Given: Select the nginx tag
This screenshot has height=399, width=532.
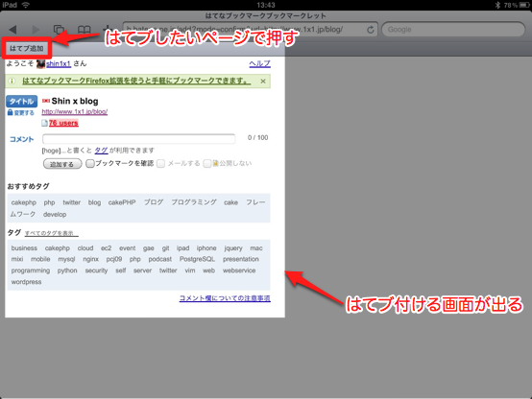Looking at the screenshot, I should 90,259.
